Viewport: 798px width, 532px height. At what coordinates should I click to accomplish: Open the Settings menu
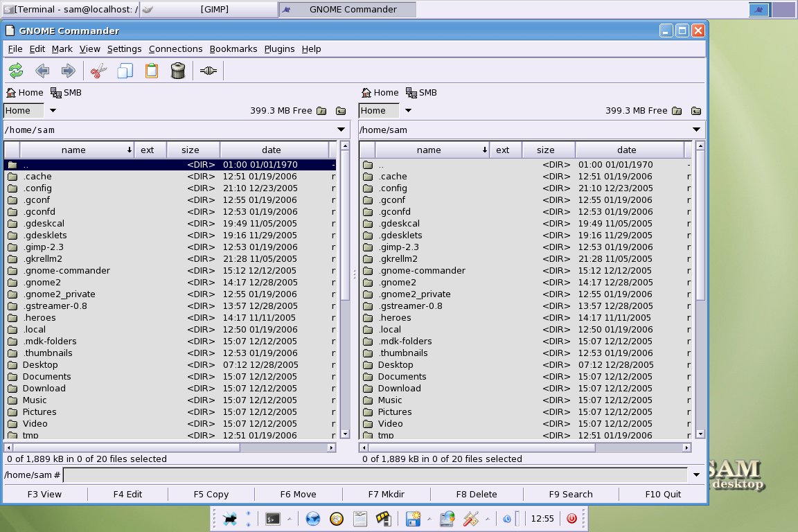coord(125,49)
